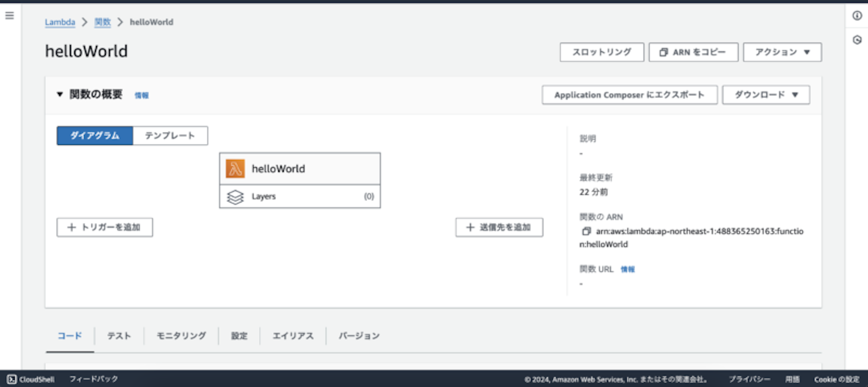
Task: Open the hamburger navigation menu
Action: click(10, 16)
